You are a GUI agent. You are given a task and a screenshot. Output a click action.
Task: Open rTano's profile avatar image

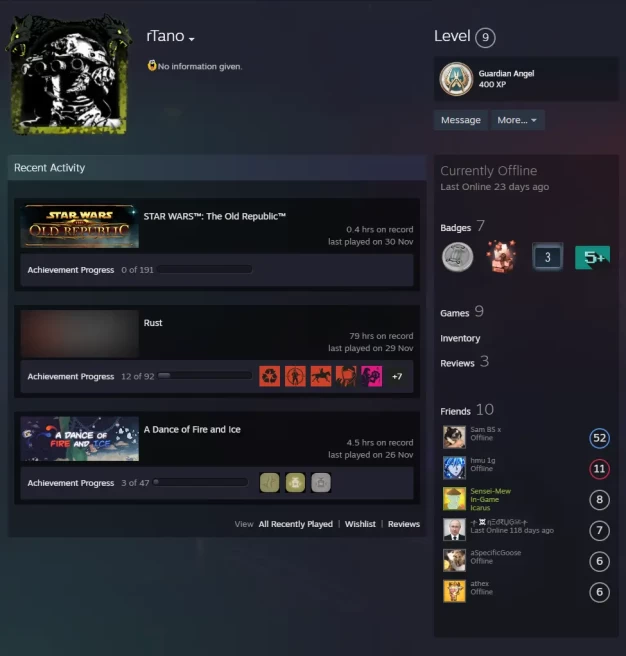click(x=69, y=74)
